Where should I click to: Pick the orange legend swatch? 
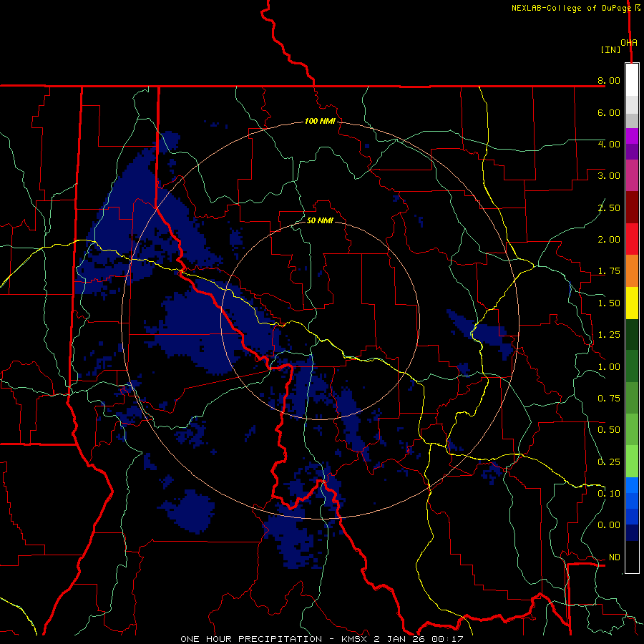click(x=632, y=271)
